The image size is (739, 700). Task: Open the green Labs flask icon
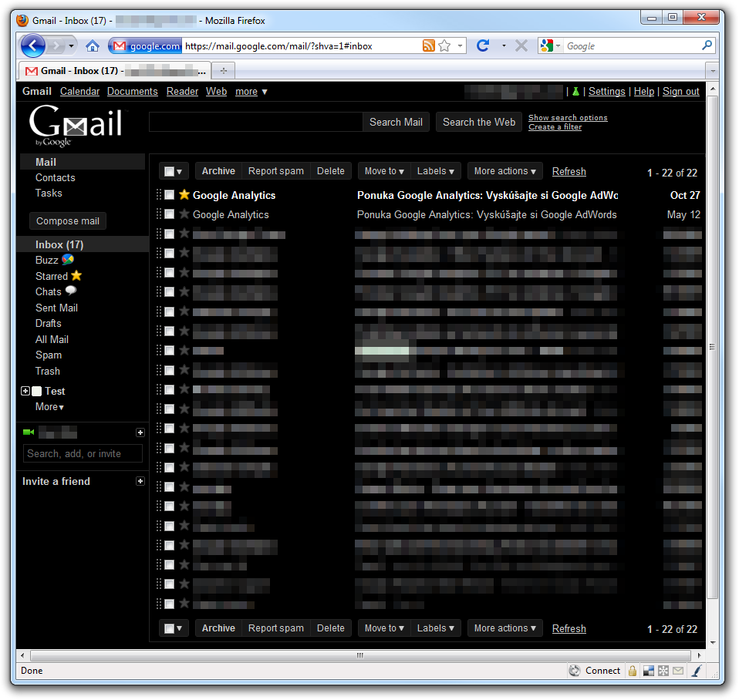[575, 92]
